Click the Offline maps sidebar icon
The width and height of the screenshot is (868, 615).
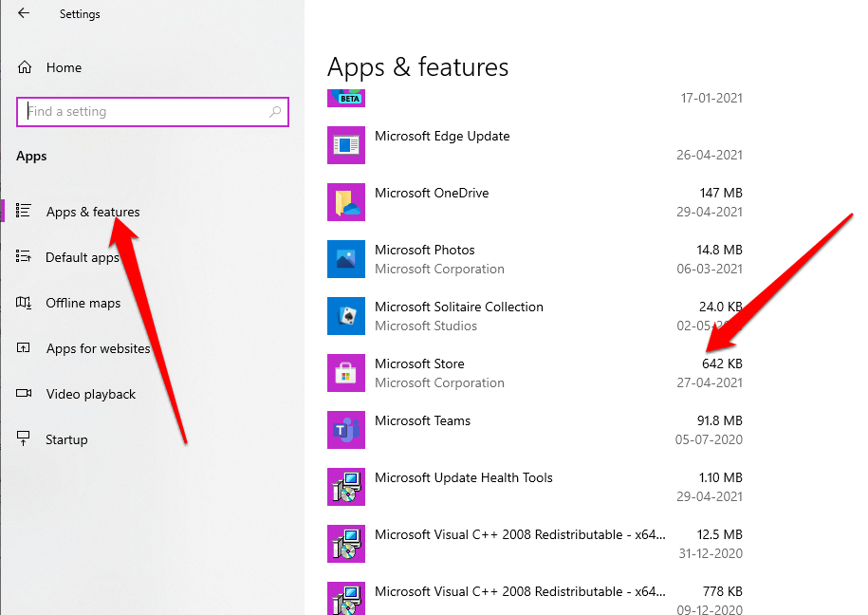coord(24,303)
